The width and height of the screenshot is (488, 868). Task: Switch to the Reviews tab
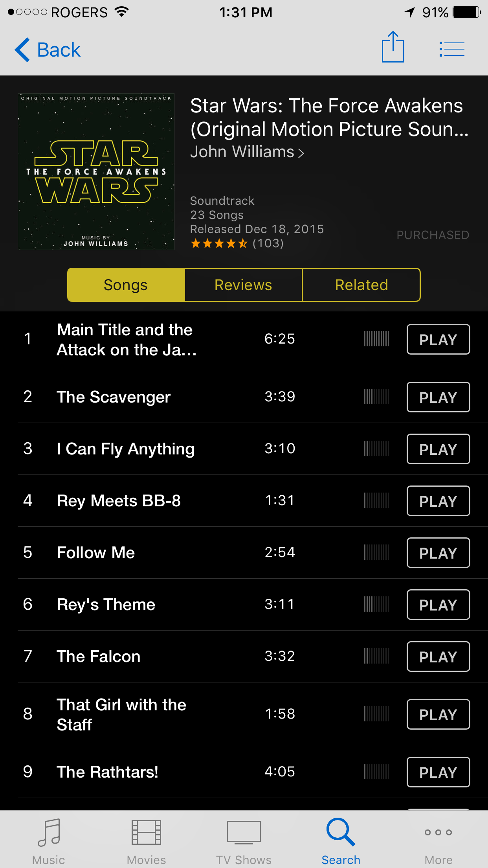[243, 285]
